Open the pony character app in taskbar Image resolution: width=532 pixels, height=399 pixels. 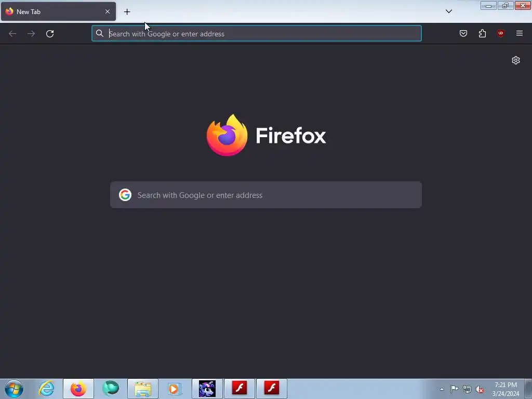[207, 389]
